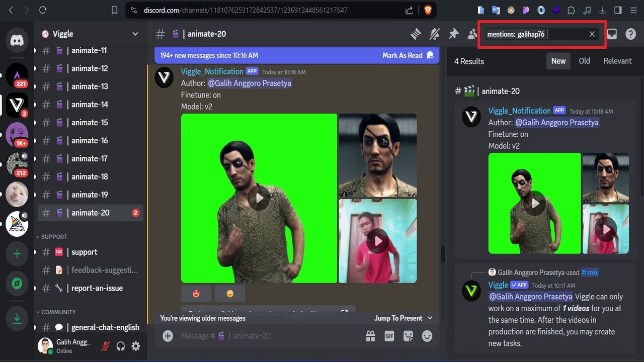Explore discoverable servers compass icon
The width and height of the screenshot is (644, 362).
17,284
